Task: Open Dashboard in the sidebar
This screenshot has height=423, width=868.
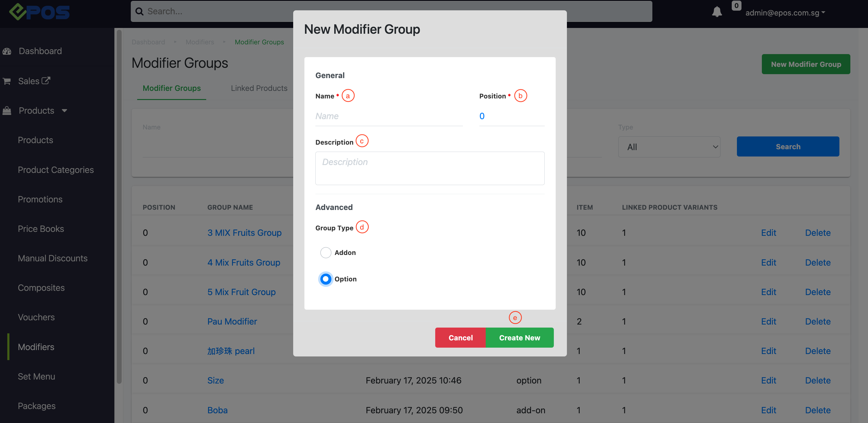Action: click(40, 51)
